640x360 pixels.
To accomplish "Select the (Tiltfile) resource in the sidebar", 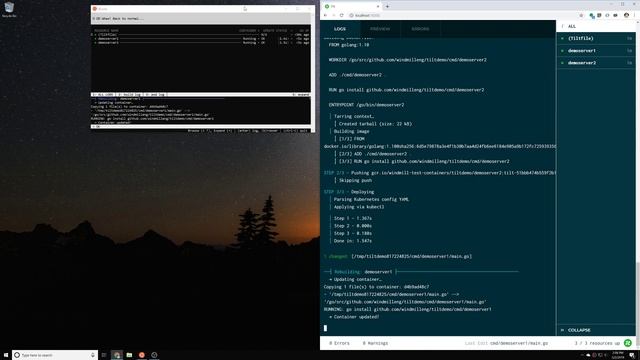I will click(596, 38).
